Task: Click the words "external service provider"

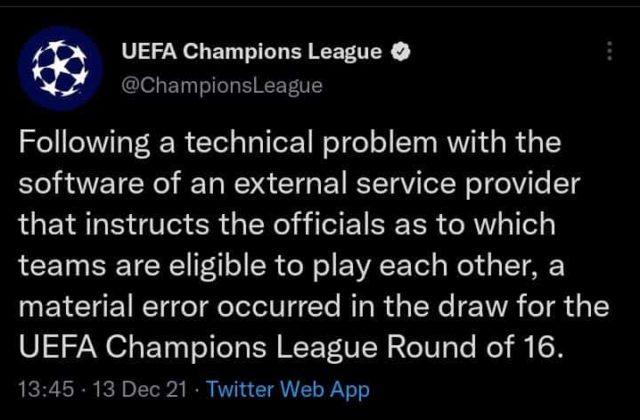Action: pos(407,184)
